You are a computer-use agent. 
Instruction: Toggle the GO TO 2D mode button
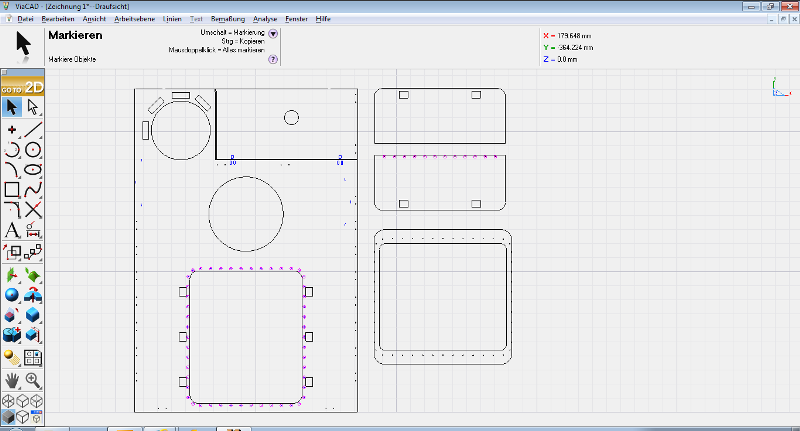coord(22,87)
